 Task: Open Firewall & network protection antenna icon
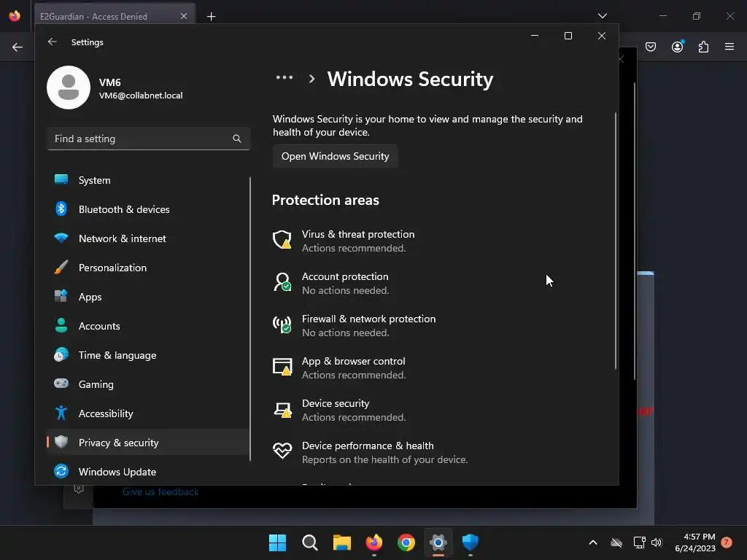282,324
